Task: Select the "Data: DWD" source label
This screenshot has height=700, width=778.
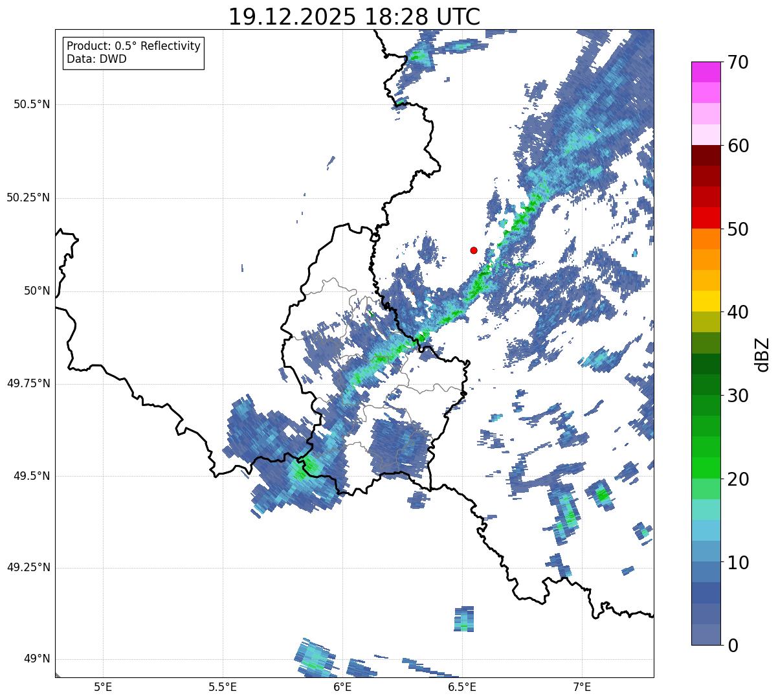Action: [x=96, y=59]
